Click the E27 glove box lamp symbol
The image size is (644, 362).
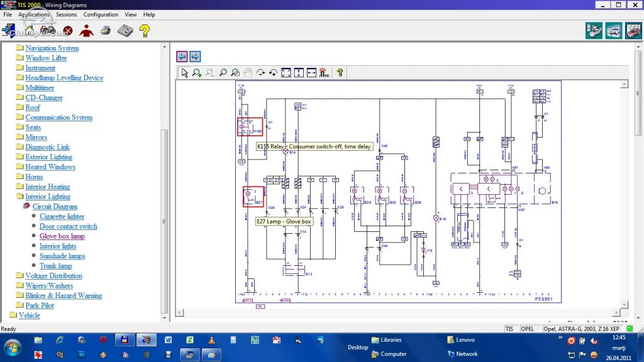point(253,197)
